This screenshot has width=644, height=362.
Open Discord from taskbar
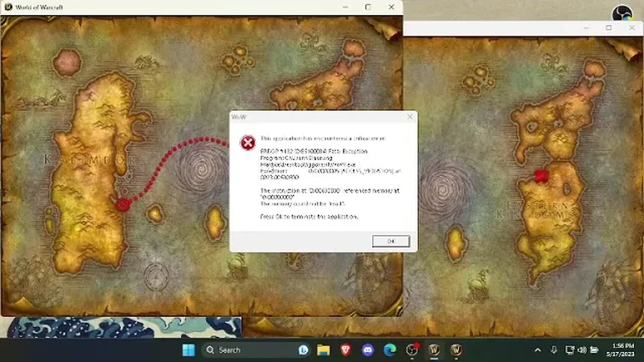coord(368,350)
